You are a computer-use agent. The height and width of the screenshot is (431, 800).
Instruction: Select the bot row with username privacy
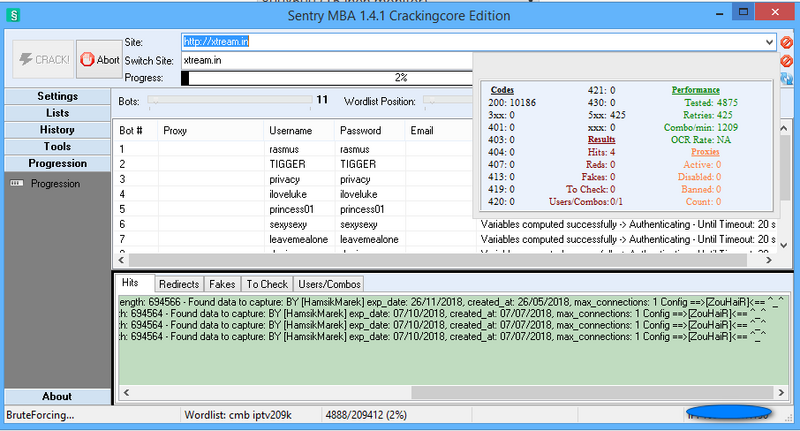click(x=293, y=180)
